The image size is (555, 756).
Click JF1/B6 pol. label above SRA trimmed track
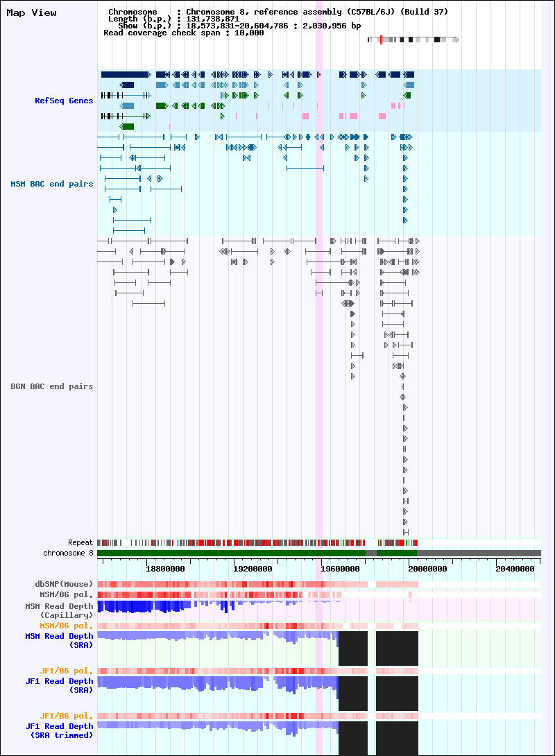point(66,716)
